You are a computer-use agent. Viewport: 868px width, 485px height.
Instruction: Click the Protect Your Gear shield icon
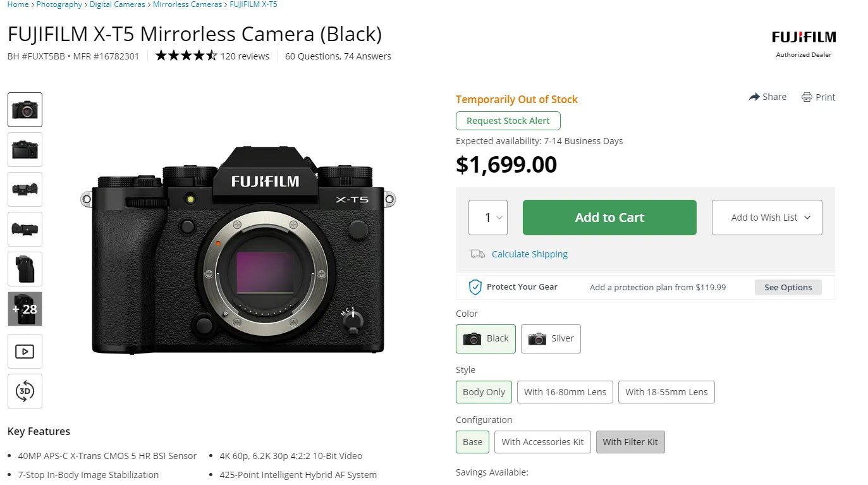tap(475, 287)
